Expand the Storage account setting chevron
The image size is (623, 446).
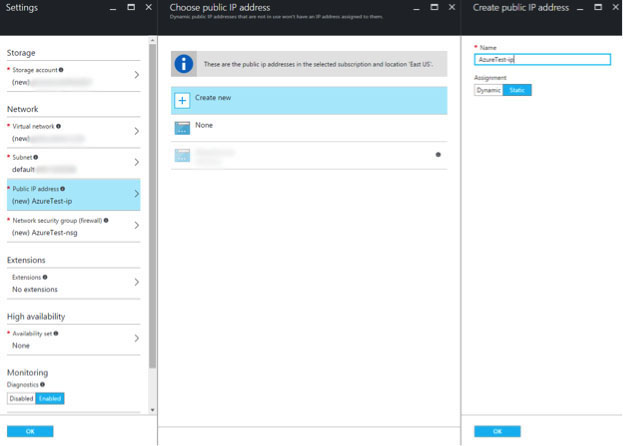[x=137, y=75]
